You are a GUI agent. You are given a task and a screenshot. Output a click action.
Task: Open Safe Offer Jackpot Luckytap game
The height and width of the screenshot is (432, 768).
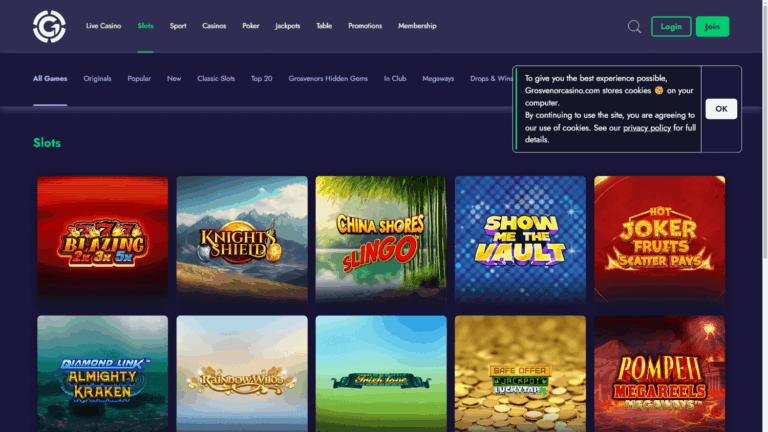pos(520,374)
